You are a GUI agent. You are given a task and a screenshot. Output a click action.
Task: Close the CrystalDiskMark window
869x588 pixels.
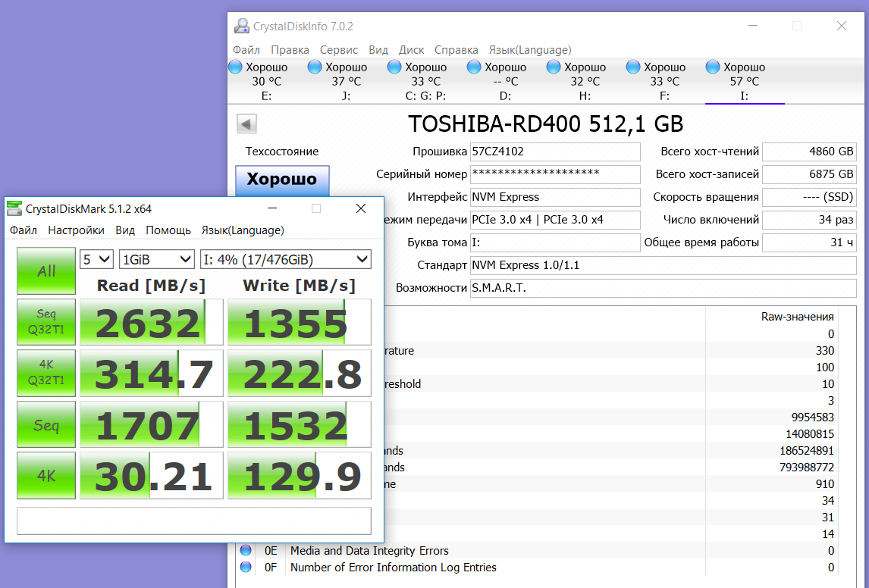coord(361,208)
